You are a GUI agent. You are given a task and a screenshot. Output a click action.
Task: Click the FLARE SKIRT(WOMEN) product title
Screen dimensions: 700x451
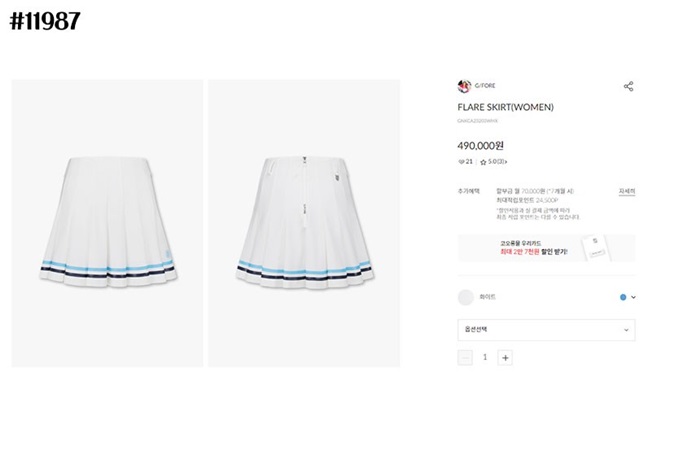coord(505,107)
